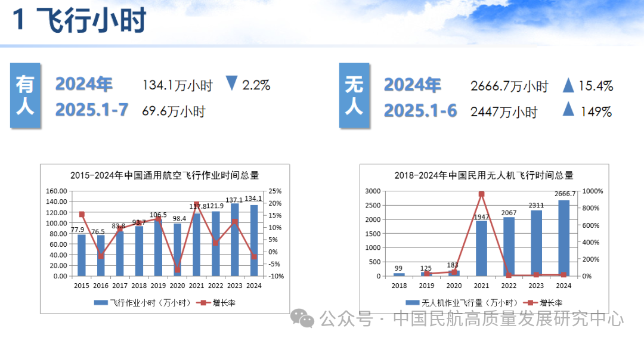Click the 2015-2024年中国通用航空飞行作业时间总量 chart title
The height and width of the screenshot is (344, 644).
pos(165,175)
